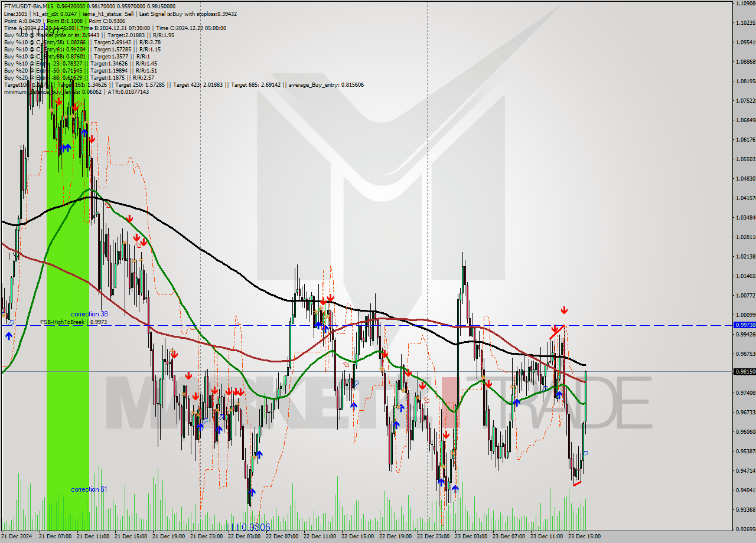Click the 0.98753 price axis value

pos(746,354)
